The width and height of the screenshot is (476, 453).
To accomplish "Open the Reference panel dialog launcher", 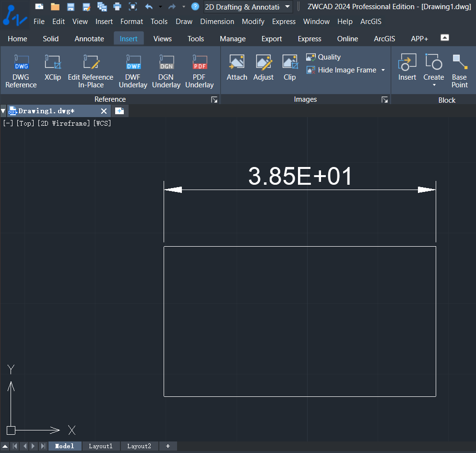I will [x=214, y=100].
